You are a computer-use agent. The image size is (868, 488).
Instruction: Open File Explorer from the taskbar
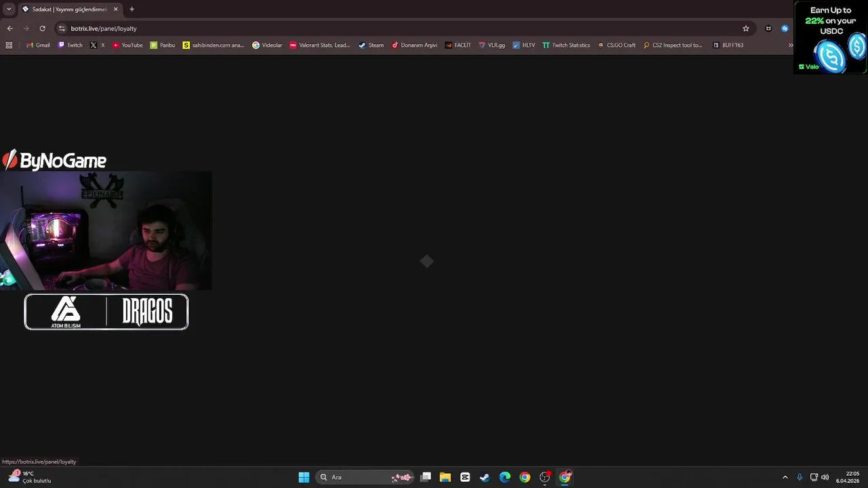point(446,477)
